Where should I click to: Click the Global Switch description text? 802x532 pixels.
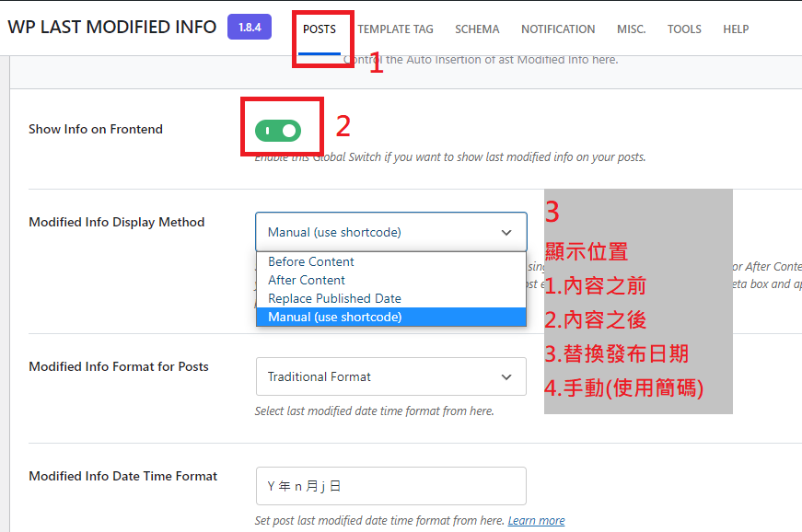click(x=450, y=156)
